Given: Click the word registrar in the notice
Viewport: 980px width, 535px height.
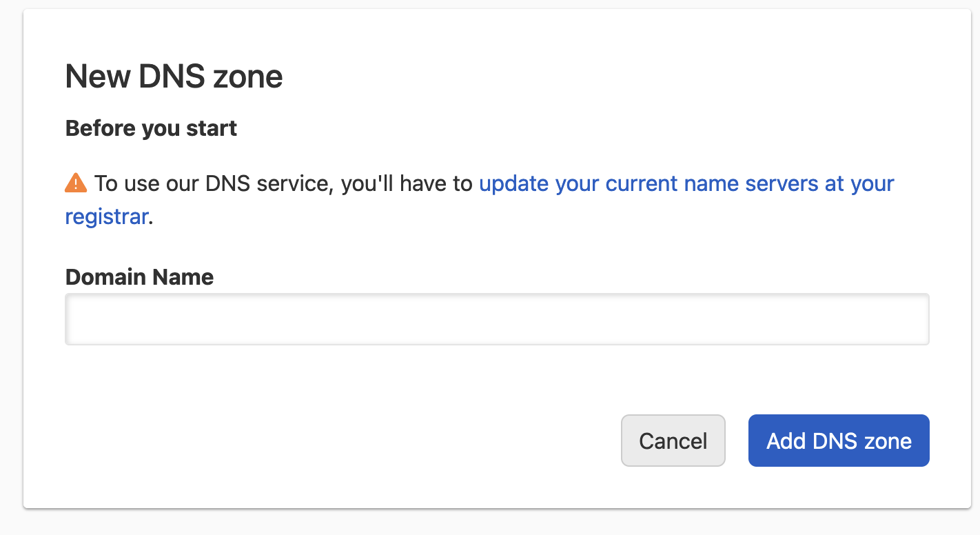Looking at the screenshot, I should (x=106, y=216).
